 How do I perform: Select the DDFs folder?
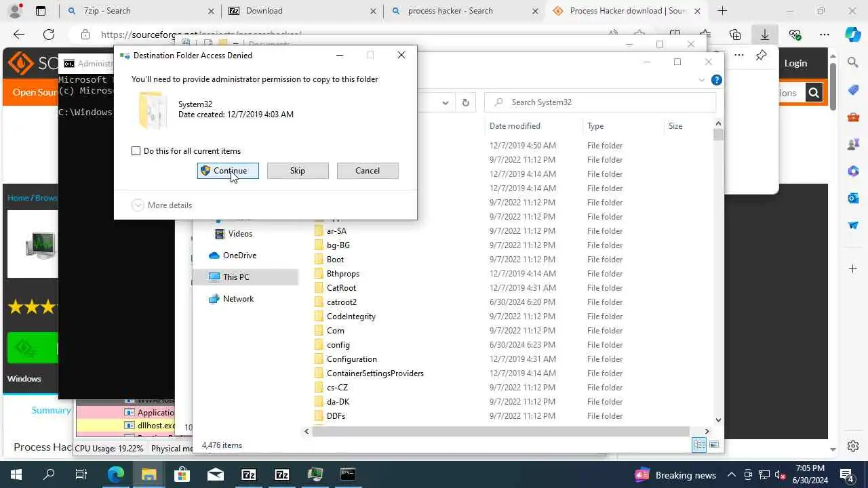click(336, 416)
